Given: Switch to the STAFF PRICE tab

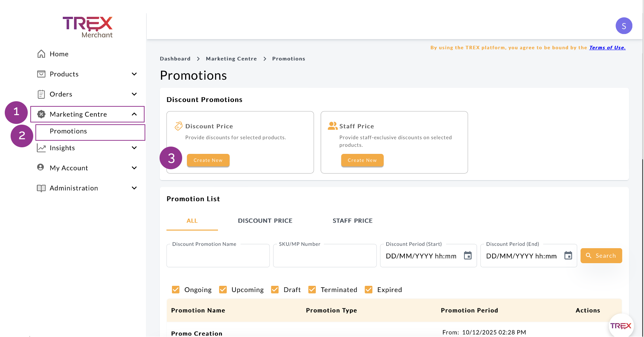Looking at the screenshot, I should coord(352,221).
